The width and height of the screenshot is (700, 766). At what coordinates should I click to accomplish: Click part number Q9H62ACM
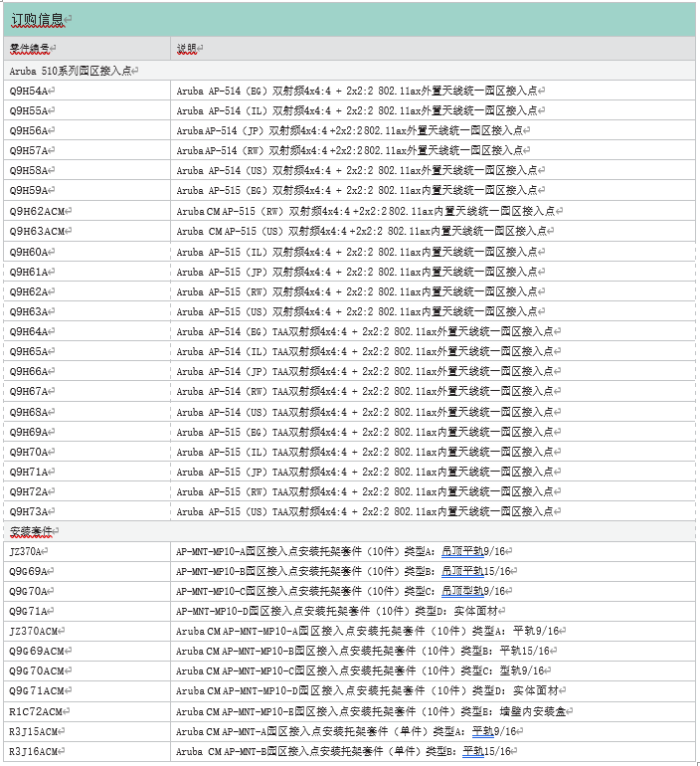(x=37, y=211)
